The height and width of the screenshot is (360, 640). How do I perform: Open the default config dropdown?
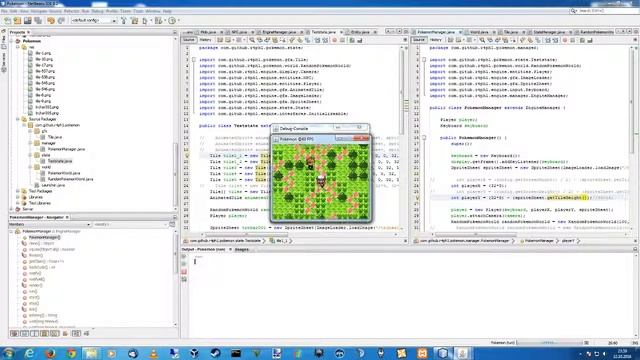pyautogui.click(x=93, y=20)
